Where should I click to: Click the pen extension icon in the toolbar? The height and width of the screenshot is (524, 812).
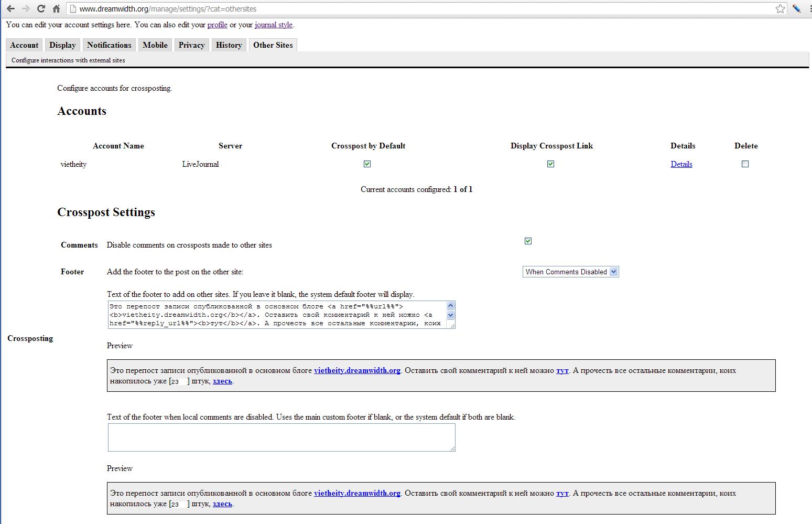797,9
